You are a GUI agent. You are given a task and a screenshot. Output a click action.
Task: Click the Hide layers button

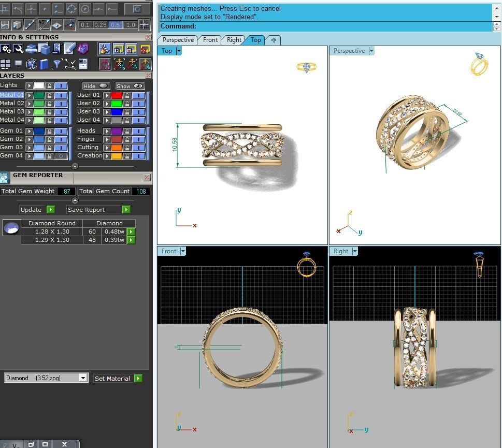[x=96, y=86]
